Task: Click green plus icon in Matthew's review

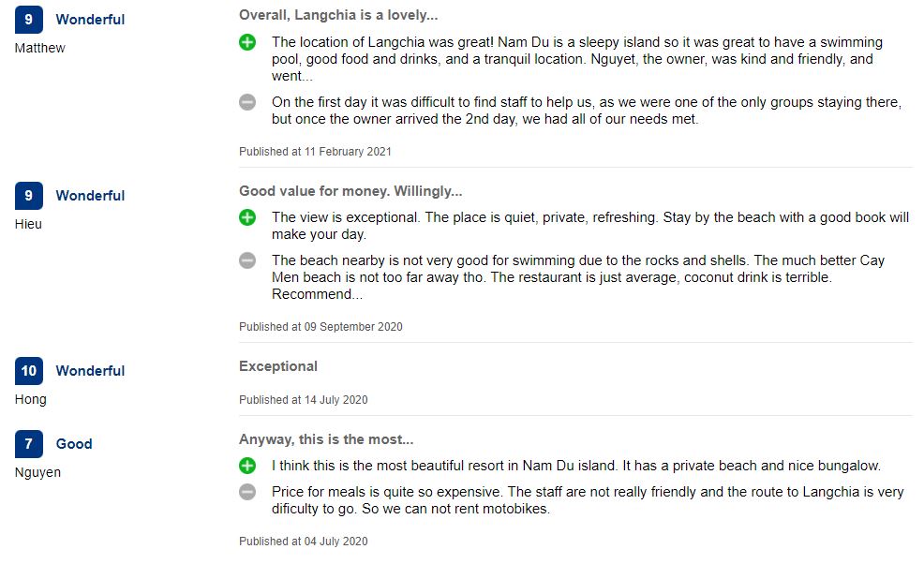Action: pos(247,42)
